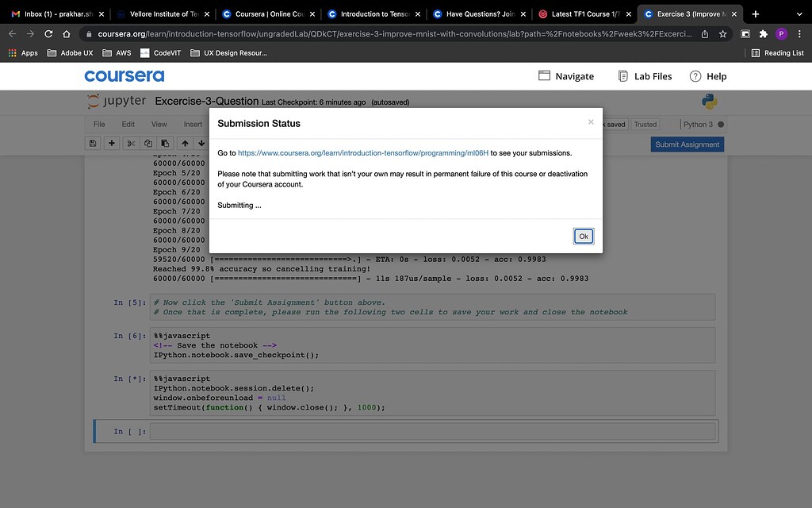Move the selected cell up
Viewport: 812px width, 508px height.
pyautogui.click(x=185, y=143)
